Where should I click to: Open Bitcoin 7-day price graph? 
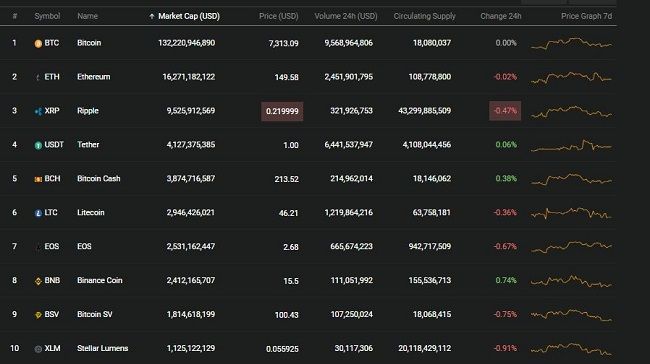(571, 43)
